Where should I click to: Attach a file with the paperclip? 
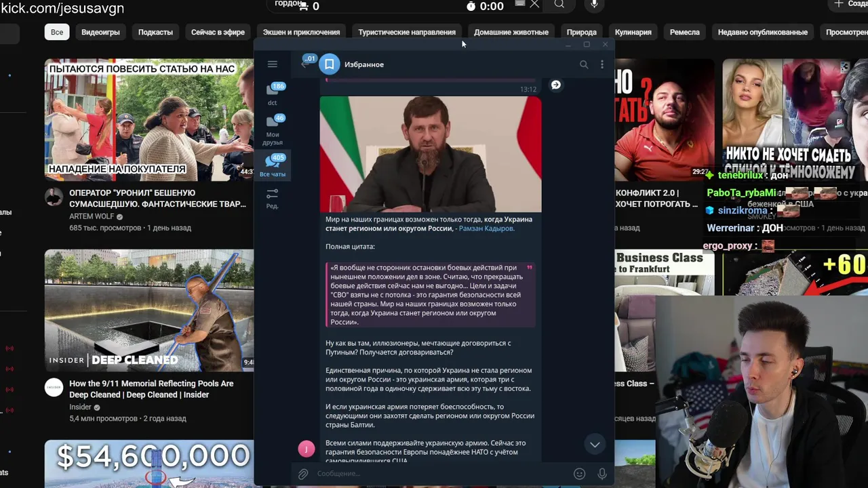303,474
